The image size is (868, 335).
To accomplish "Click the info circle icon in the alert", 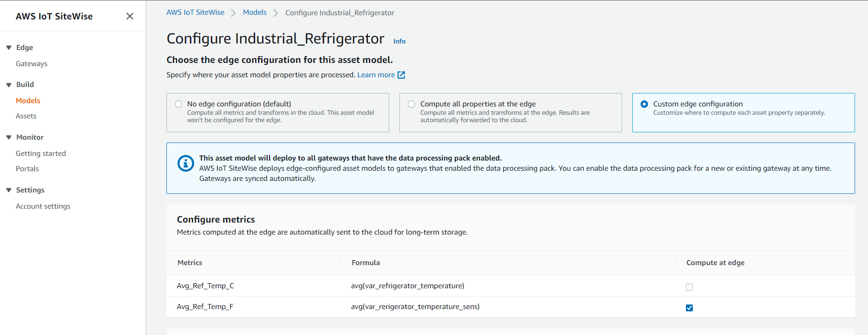I will (186, 163).
